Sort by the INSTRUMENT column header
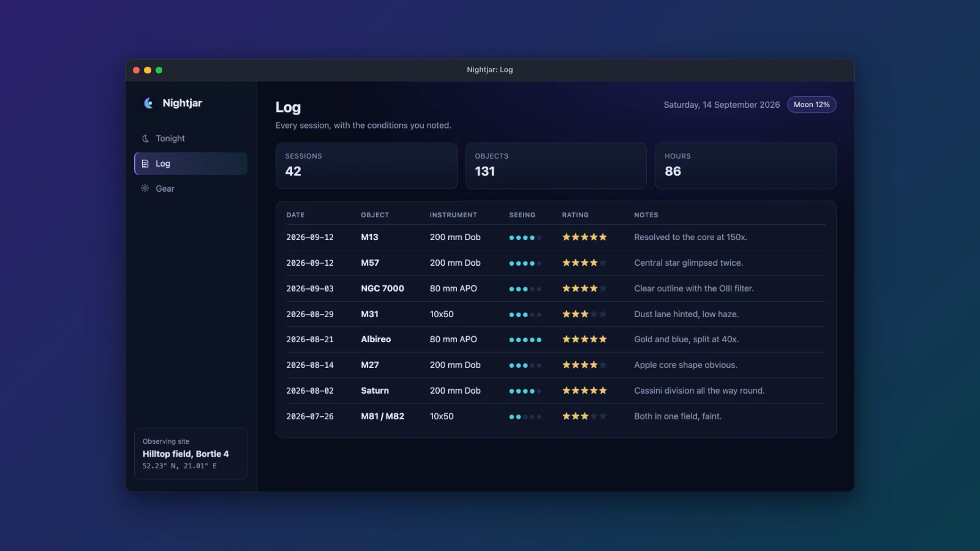Viewport: 980px width, 551px height. (453, 215)
